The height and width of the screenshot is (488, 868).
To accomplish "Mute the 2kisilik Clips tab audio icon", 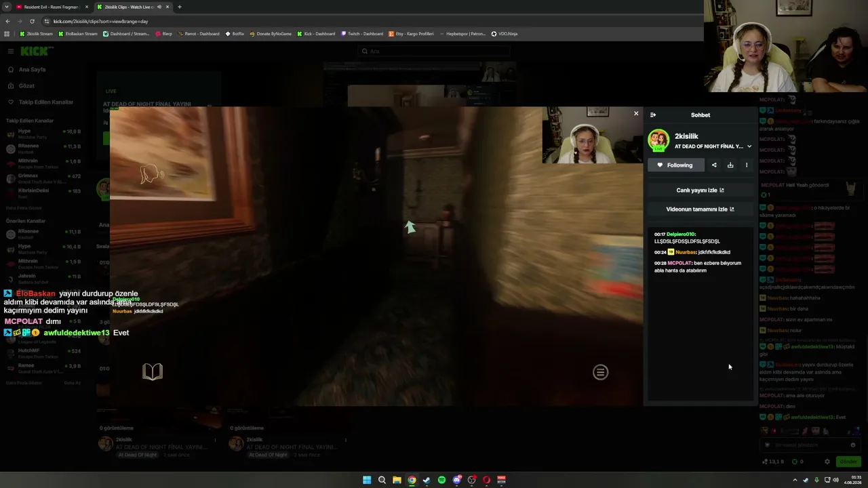I will [159, 7].
